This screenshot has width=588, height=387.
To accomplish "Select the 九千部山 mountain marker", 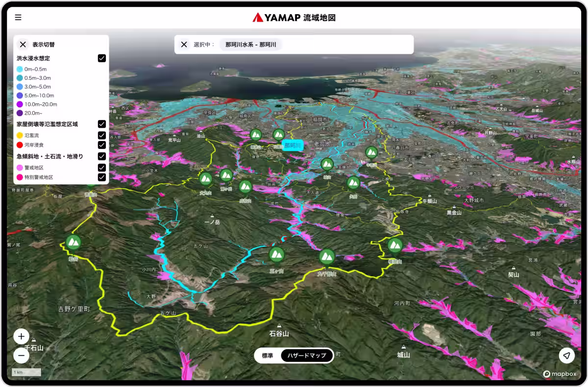I will pyautogui.click(x=327, y=256).
